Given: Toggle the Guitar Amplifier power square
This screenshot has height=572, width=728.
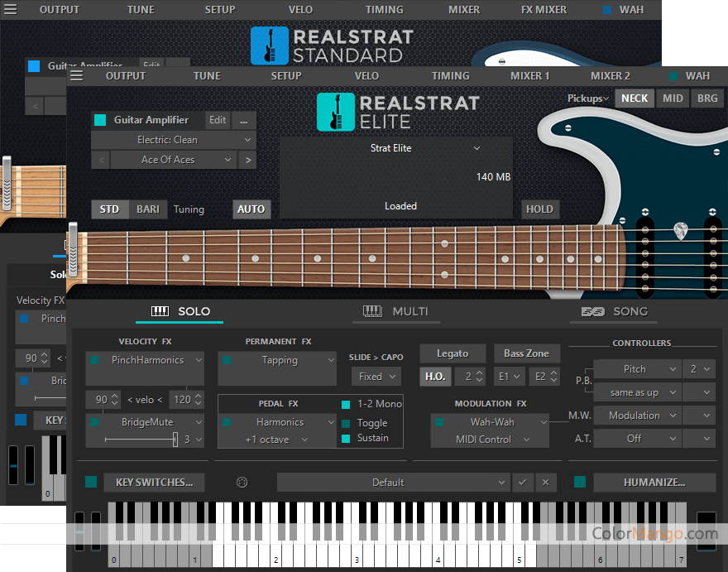Looking at the screenshot, I should (100, 120).
